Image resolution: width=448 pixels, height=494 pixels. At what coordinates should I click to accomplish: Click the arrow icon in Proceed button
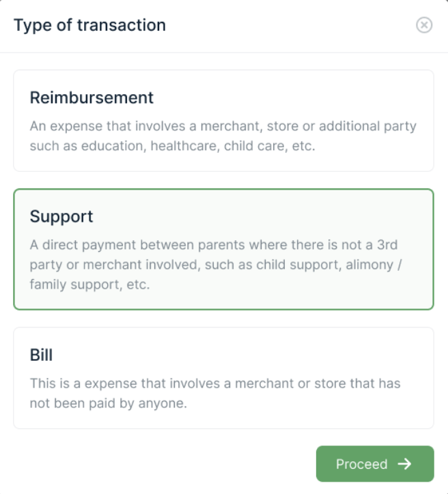(x=405, y=464)
